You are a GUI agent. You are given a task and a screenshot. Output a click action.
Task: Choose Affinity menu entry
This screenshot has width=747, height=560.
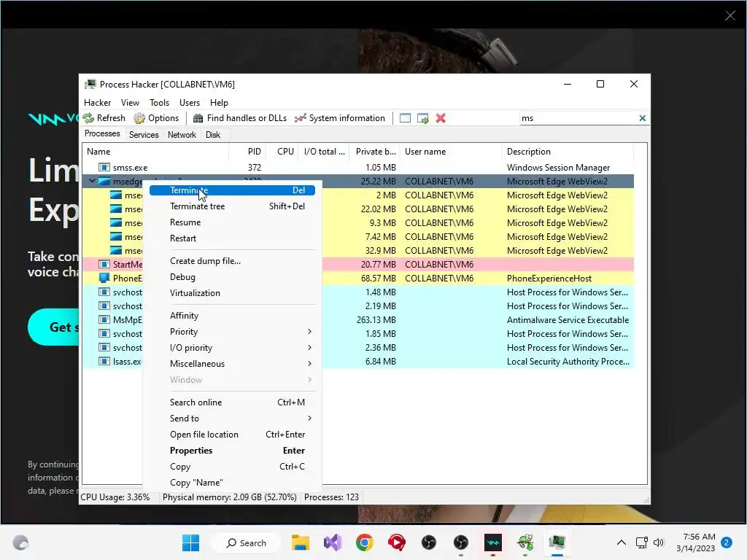[x=232, y=316]
